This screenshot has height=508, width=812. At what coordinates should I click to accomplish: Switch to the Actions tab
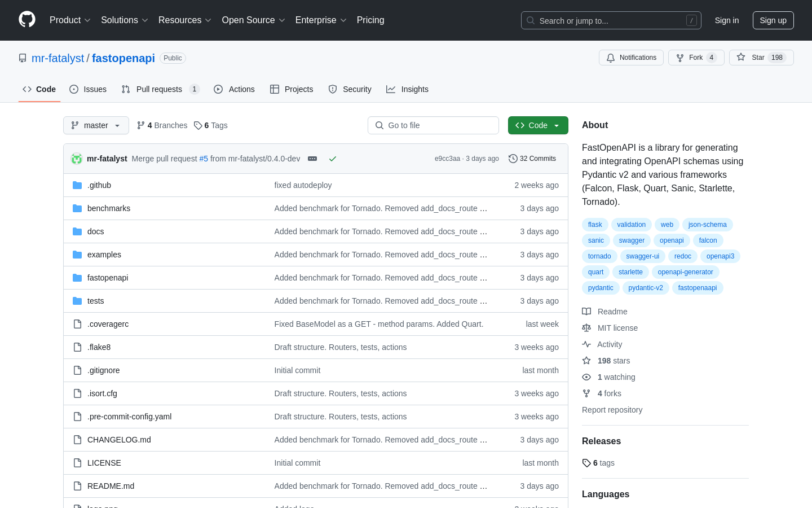click(x=235, y=89)
